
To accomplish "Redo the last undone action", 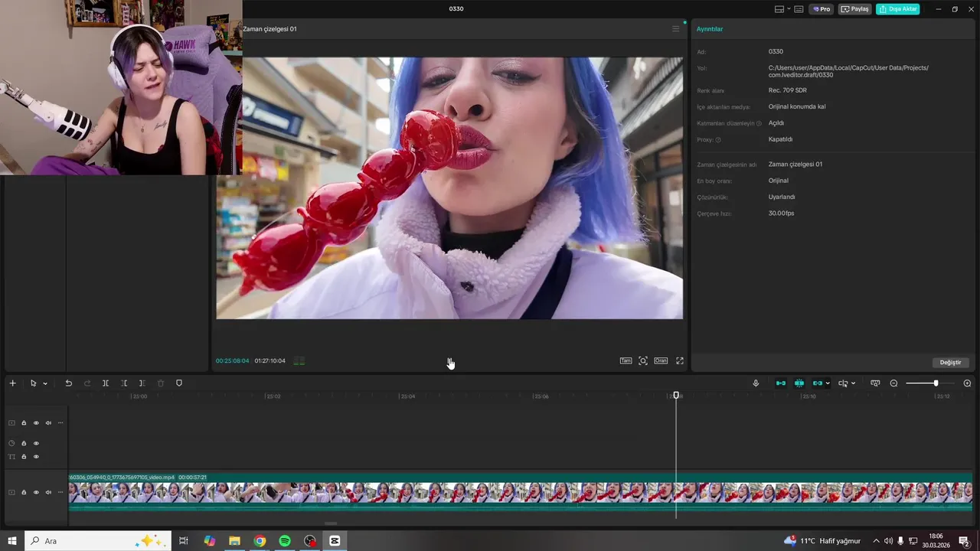I will [x=87, y=383].
